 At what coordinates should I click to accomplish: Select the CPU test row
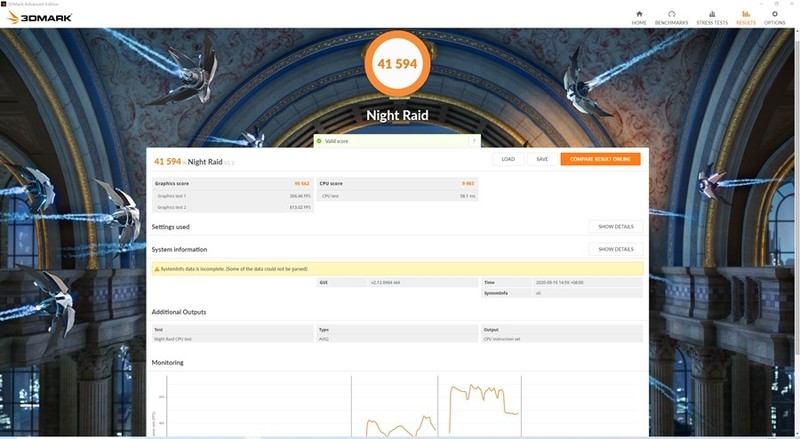coord(397,196)
